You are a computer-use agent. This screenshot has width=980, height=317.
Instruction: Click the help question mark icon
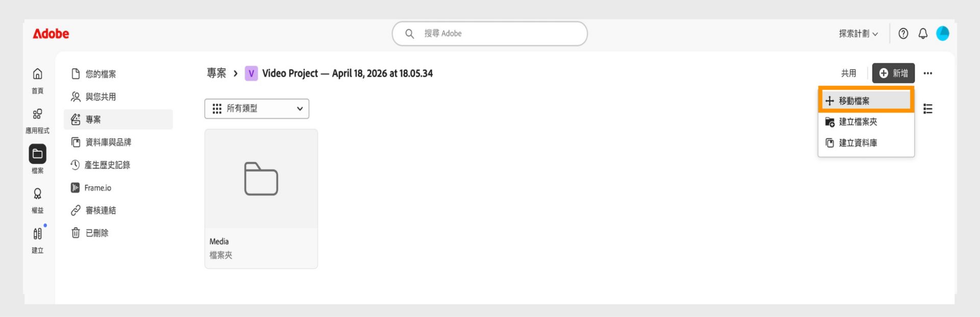903,34
